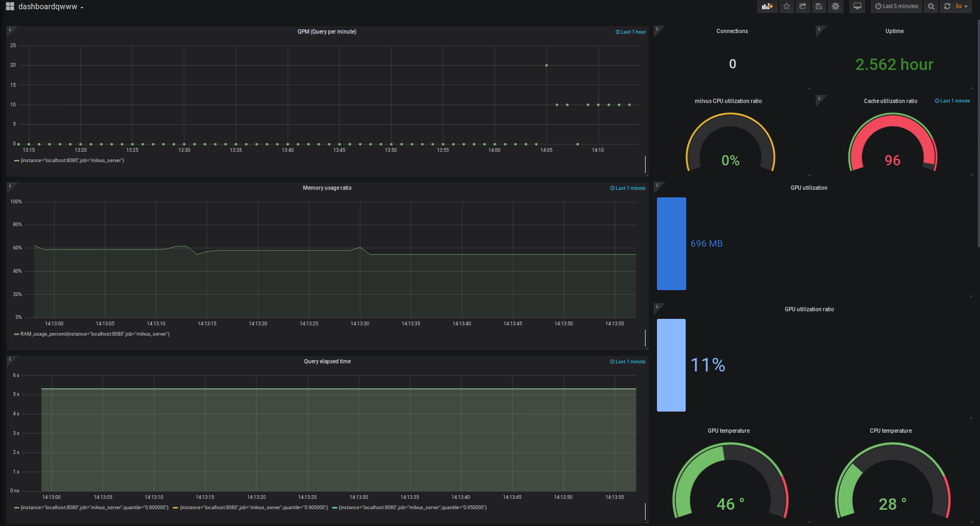980x526 pixels.
Task: Click the 0% CPU utilization gauge
Action: [x=731, y=142]
